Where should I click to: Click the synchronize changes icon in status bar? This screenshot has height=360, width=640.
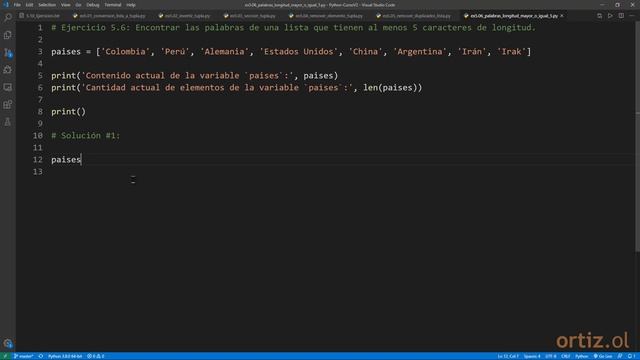coord(41,356)
